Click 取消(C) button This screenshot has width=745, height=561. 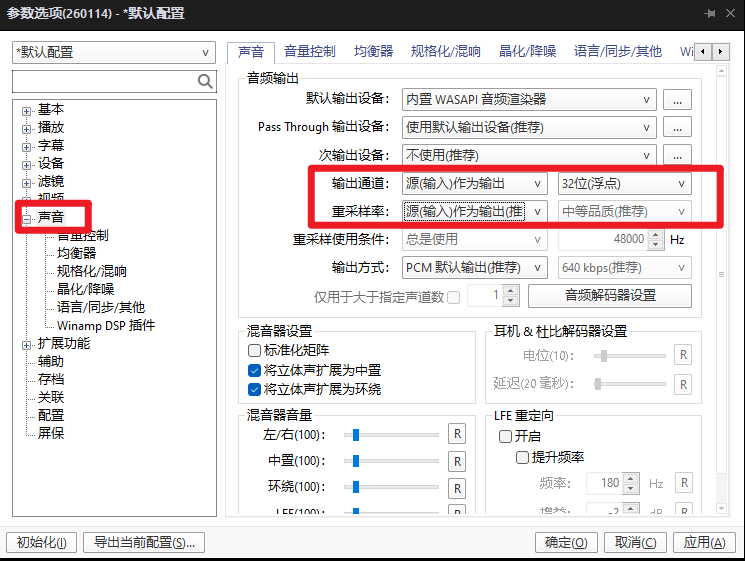pyautogui.click(x=635, y=542)
